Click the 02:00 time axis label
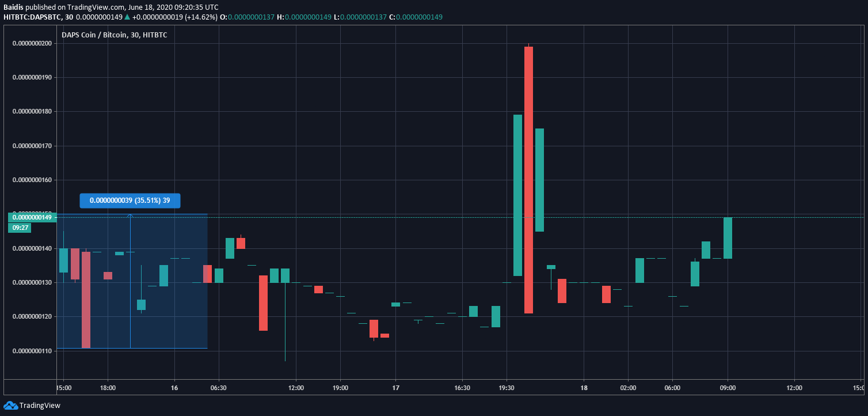868x416 pixels. [628, 388]
